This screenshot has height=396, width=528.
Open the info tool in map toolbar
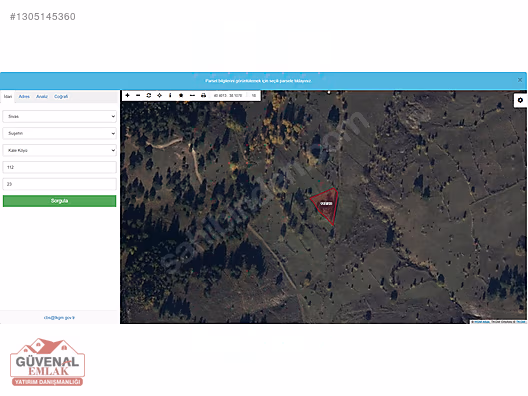click(x=170, y=95)
